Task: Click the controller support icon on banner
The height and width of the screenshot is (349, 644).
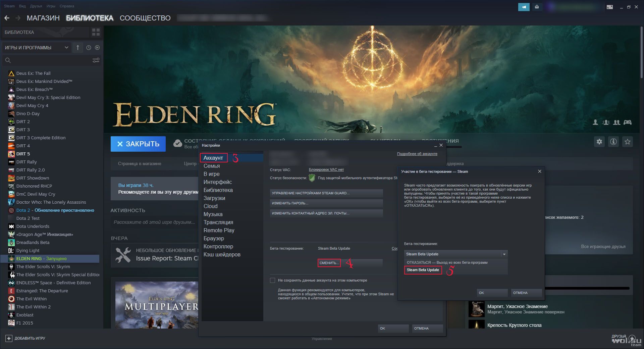Action: 628,122
